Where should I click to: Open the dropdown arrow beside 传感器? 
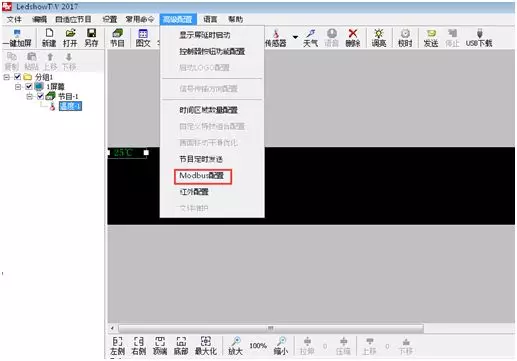(x=295, y=37)
